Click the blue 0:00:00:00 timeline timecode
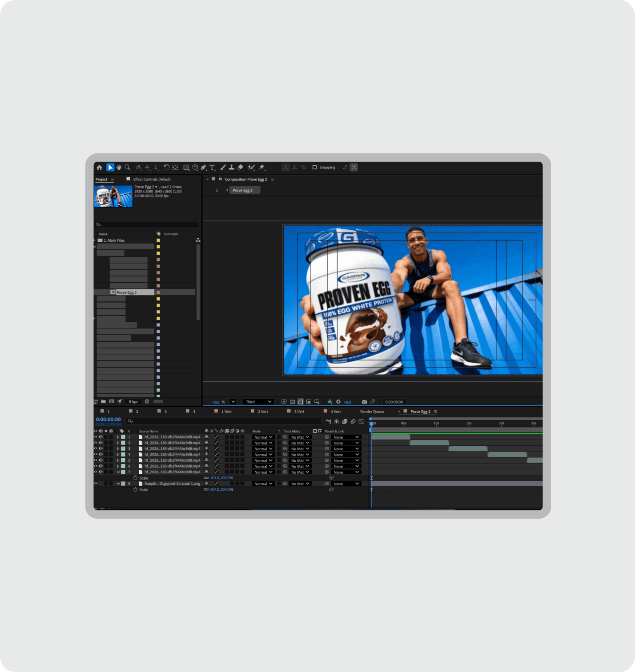 tap(108, 420)
